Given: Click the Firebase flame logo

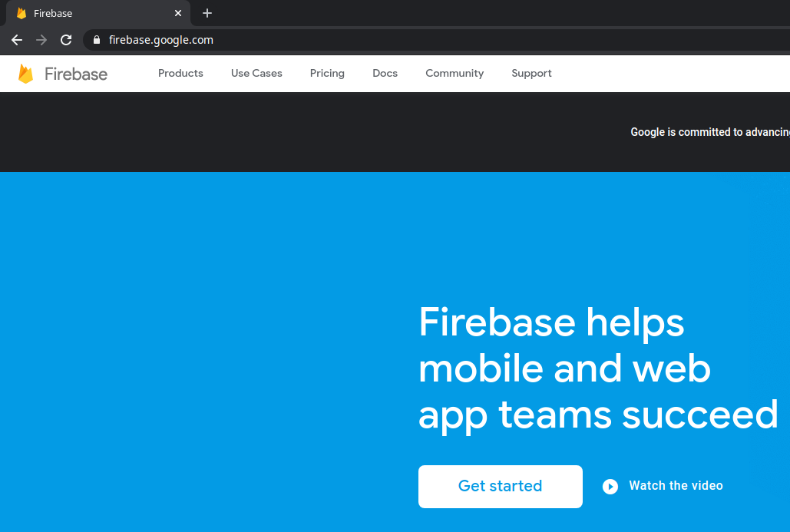Looking at the screenshot, I should pyautogui.click(x=25, y=74).
